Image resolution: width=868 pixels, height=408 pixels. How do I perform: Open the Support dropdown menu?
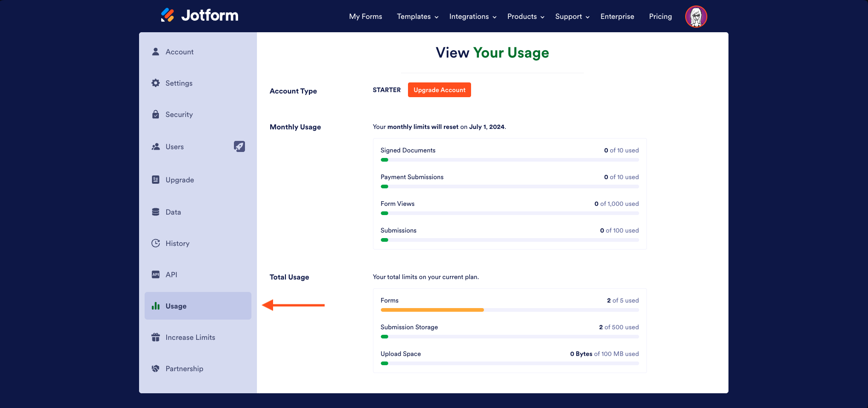pyautogui.click(x=572, y=17)
